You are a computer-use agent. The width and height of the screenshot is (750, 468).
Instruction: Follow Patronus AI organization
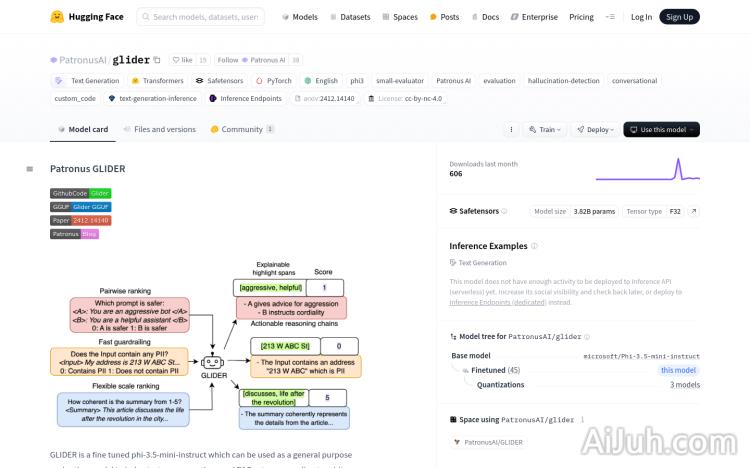coord(251,60)
